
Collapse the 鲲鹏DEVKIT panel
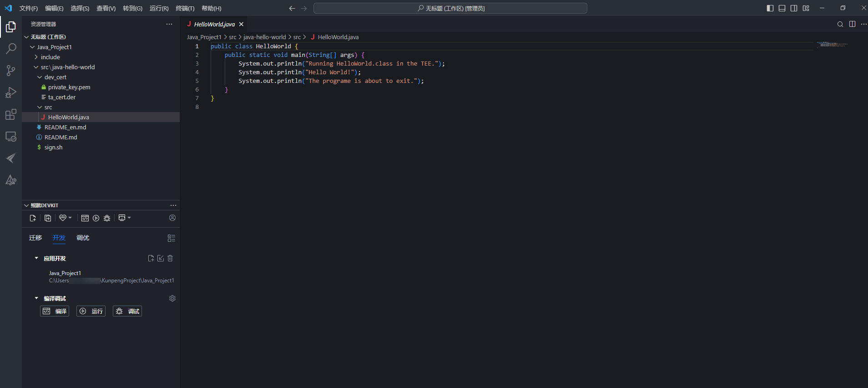coord(26,205)
